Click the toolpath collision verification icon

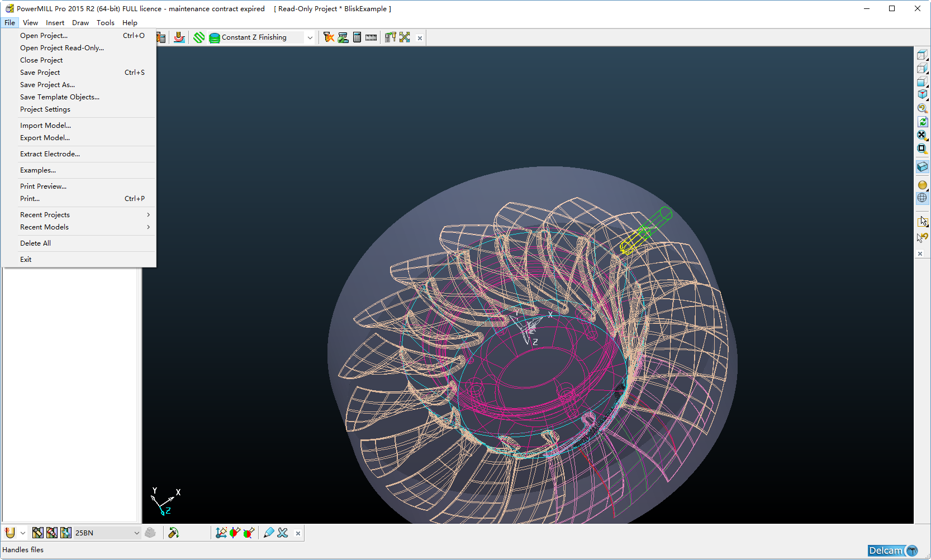(x=329, y=37)
